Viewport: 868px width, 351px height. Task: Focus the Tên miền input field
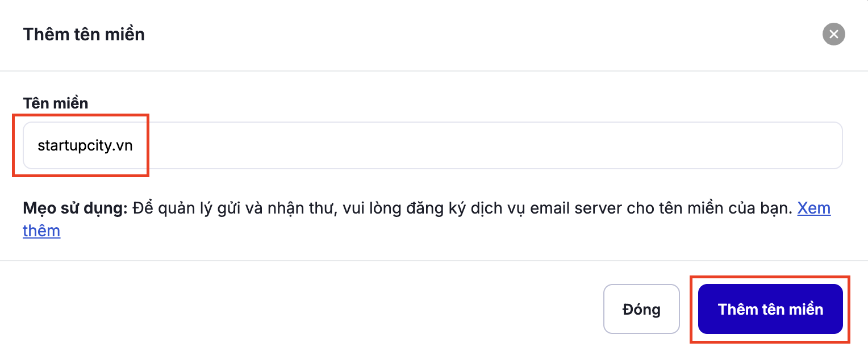click(x=432, y=145)
